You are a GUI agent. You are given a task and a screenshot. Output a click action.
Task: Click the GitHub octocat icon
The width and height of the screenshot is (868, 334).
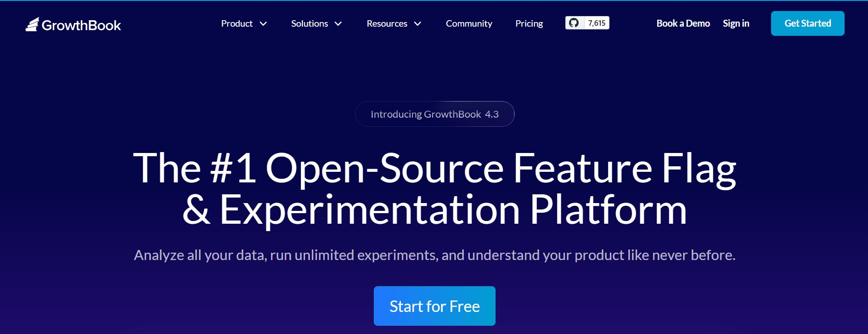coord(574,23)
